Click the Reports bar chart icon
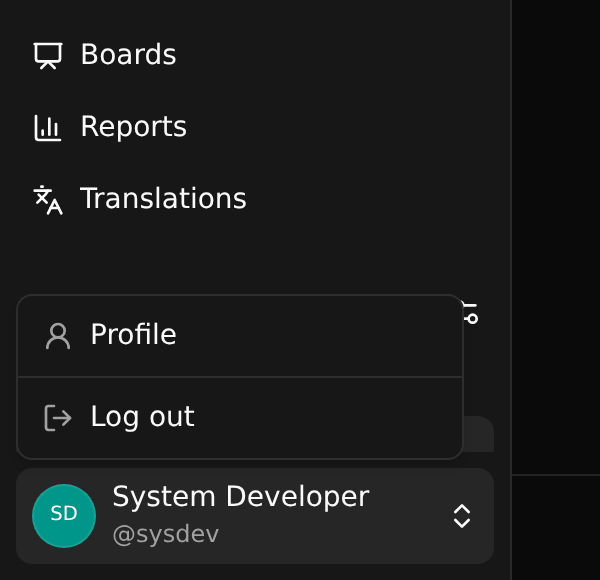Viewport: 600px width, 580px height. (x=47, y=127)
